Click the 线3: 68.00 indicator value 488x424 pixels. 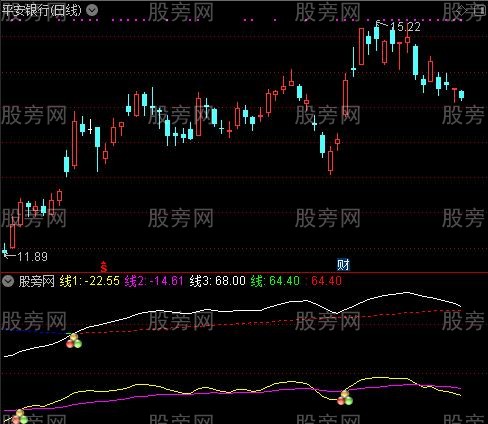pos(218,281)
